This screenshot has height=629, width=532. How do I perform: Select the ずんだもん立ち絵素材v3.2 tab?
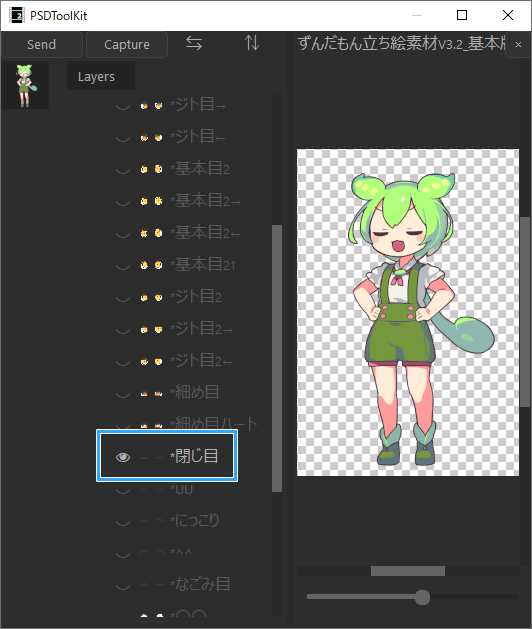401,44
